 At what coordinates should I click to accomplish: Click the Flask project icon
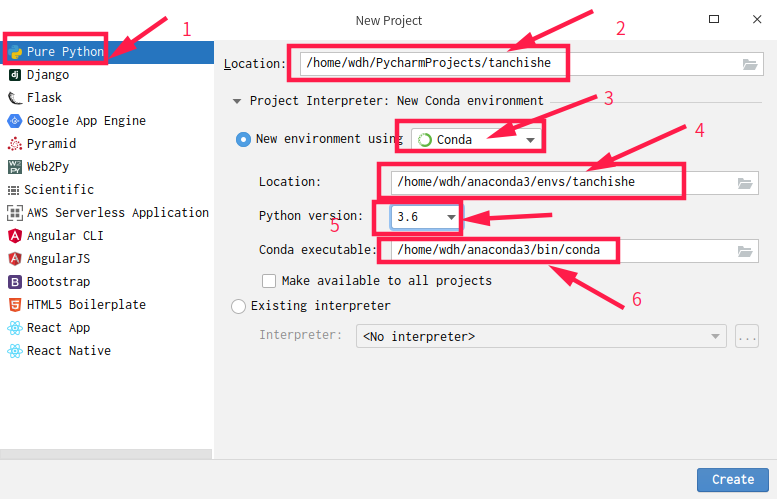[15, 98]
